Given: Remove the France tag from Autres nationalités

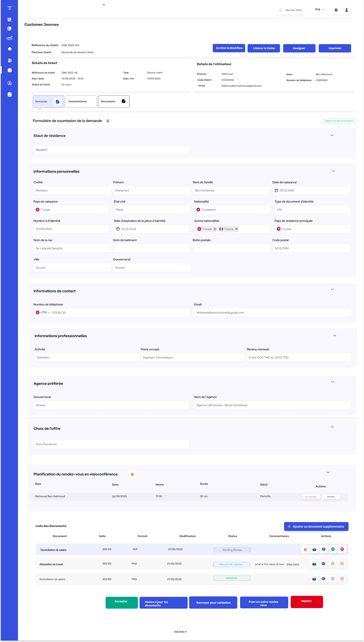Looking at the screenshot, I should 236,229.
